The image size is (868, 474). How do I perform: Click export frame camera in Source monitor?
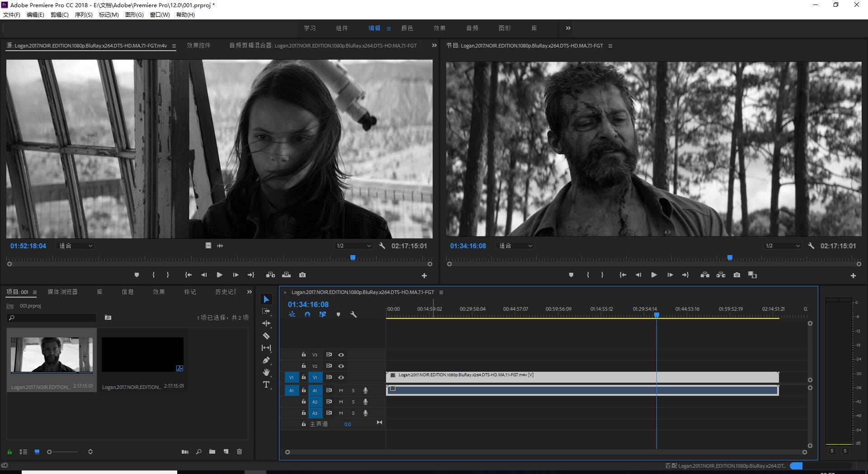click(302, 275)
